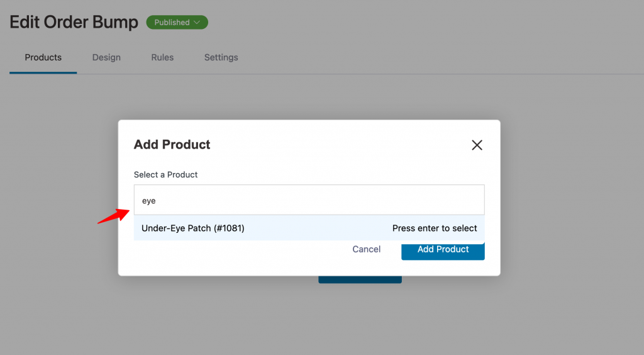Click the "Select a Product" field label

coord(165,174)
